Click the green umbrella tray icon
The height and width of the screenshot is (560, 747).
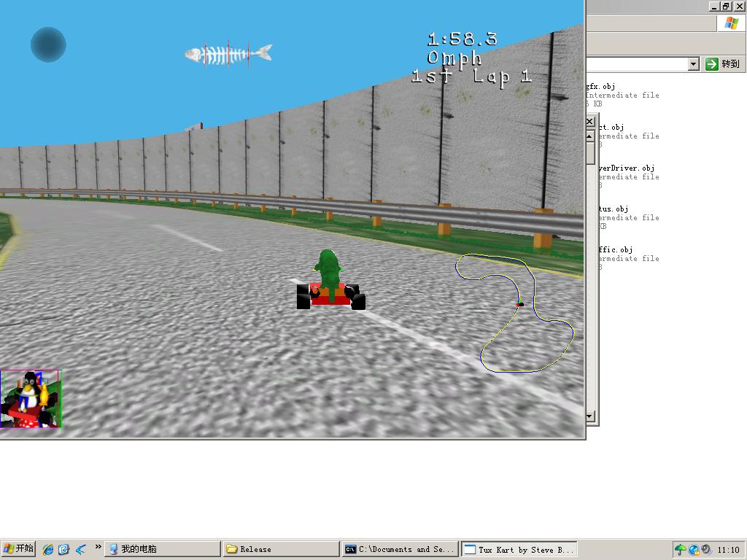pyautogui.click(x=681, y=550)
